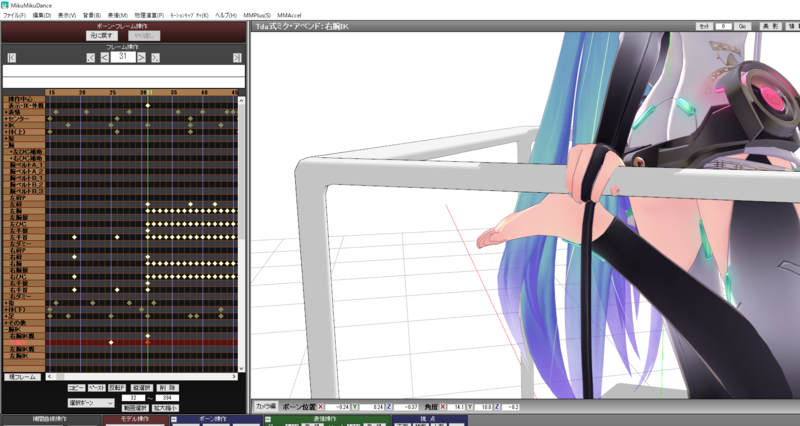
Task: Click 元に戻す (undo) button
Action: pos(102,36)
